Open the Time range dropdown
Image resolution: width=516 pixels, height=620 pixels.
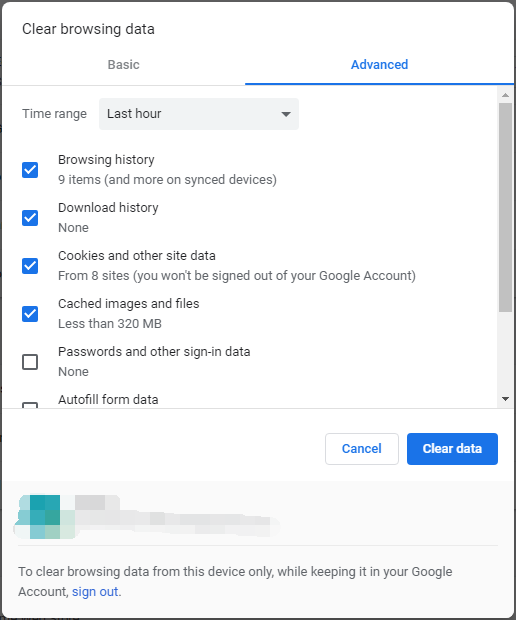[199, 114]
